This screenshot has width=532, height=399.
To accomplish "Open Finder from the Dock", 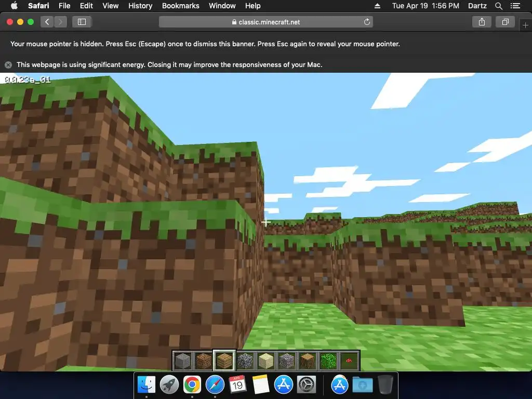I will [147, 385].
